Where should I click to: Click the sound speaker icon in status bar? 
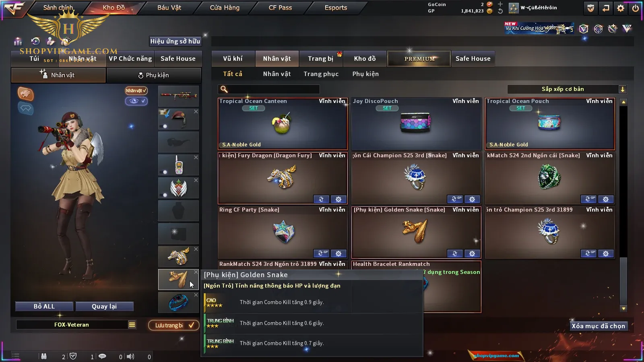pos(130,356)
